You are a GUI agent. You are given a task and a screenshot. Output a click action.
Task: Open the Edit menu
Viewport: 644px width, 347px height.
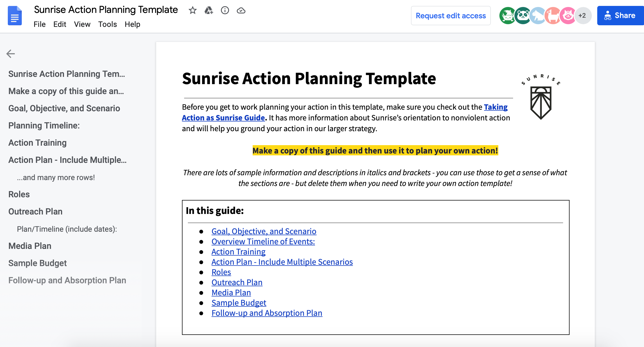pos(60,24)
